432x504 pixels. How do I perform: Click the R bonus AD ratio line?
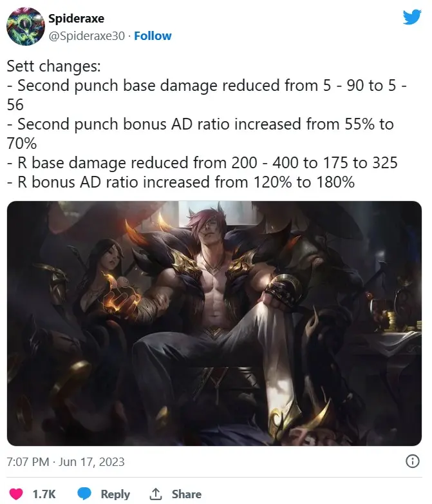(181, 182)
